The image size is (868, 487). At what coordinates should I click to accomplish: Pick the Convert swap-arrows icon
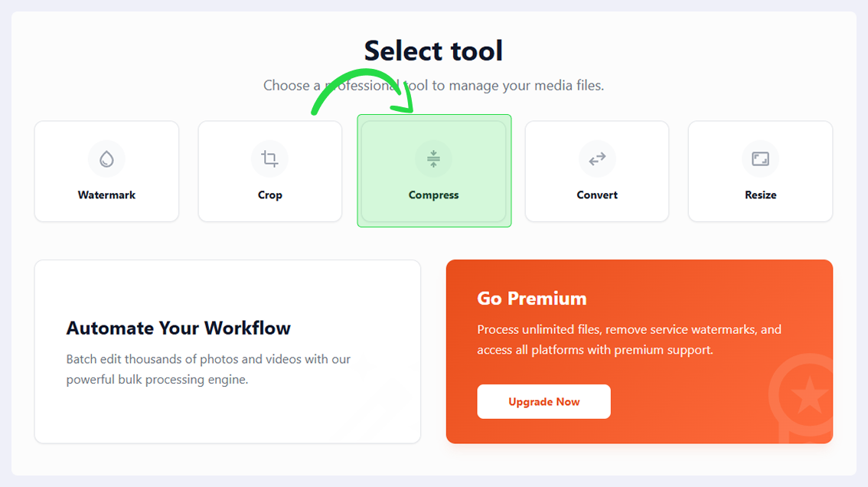pos(597,159)
